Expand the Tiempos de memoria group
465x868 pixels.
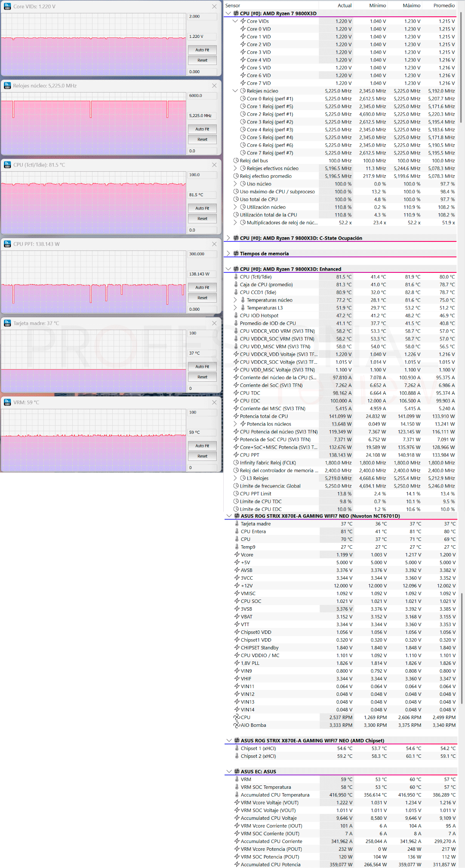click(228, 253)
